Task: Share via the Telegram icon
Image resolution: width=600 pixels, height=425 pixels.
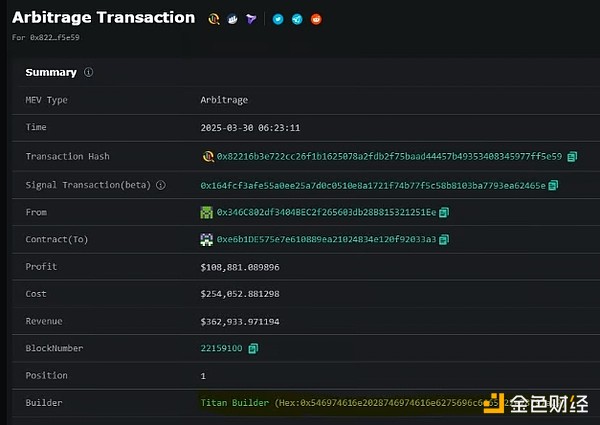Action: click(x=297, y=19)
